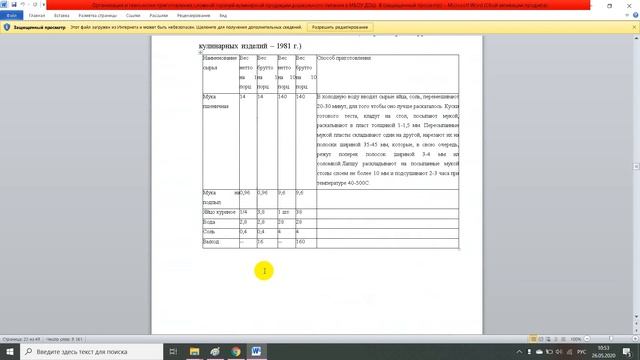This screenshot has width=640, height=360.
Task: Click the table move handle above table
Action: (x=200, y=53)
